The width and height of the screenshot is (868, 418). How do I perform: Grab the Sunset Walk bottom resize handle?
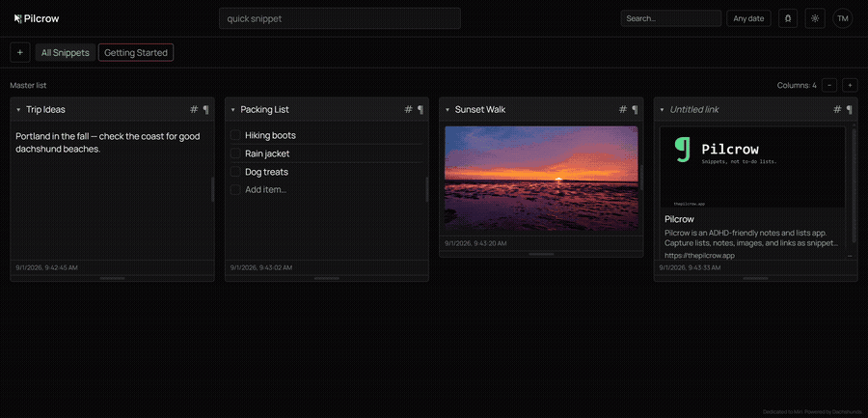point(541,254)
